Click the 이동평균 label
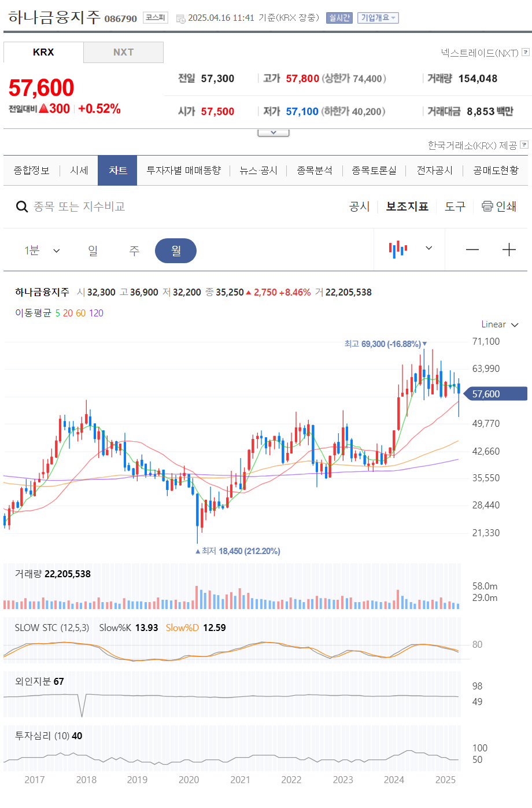Viewport: 532px width, 808px height. tap(33, 313)
